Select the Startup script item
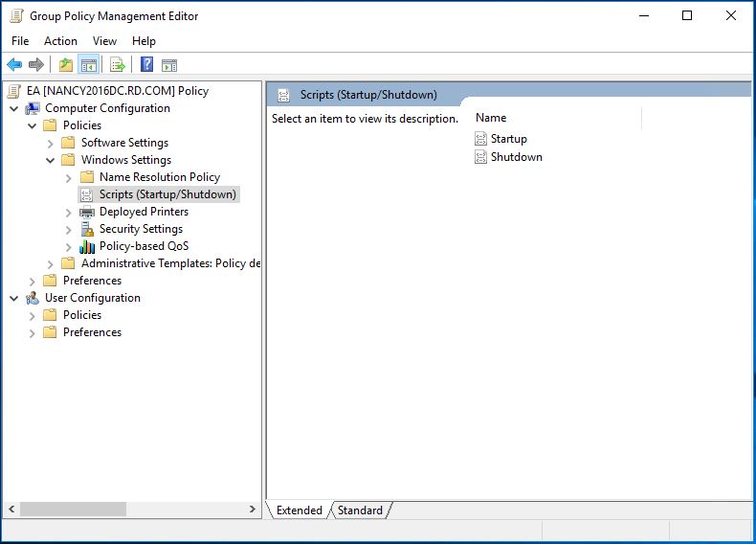This screenshot has width=756, height=544. tap(508, 139)
